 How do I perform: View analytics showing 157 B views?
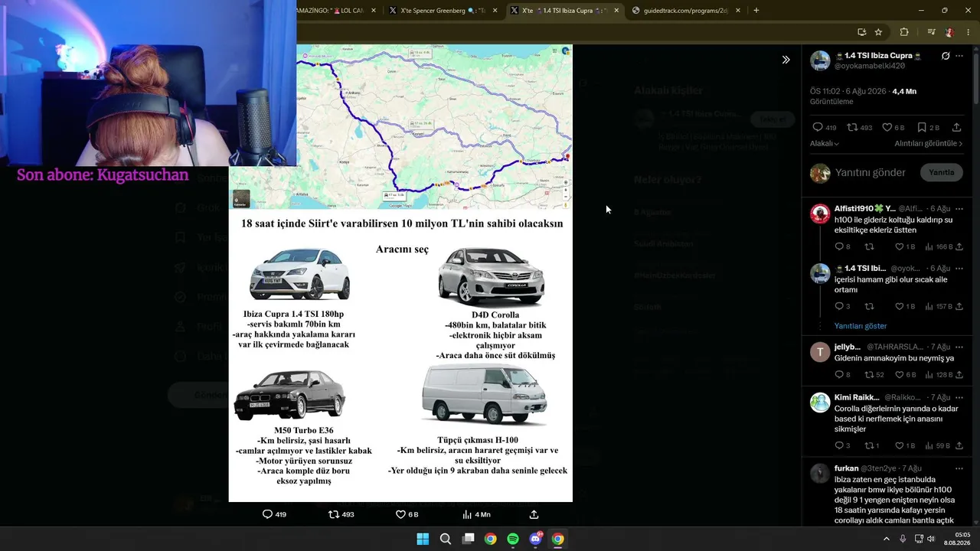939,306
